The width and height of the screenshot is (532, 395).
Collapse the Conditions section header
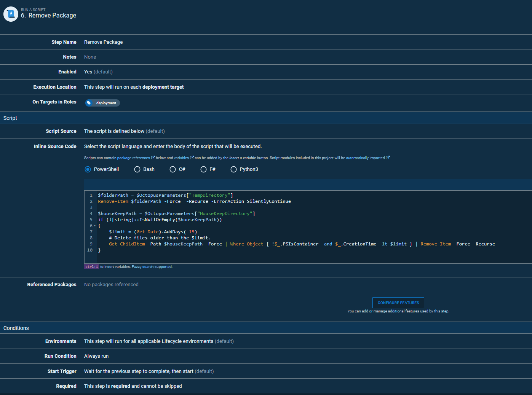[16, 328]
